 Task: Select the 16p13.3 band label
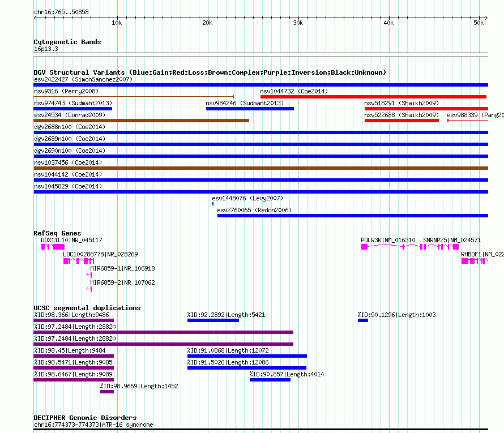tap(46, 49)
